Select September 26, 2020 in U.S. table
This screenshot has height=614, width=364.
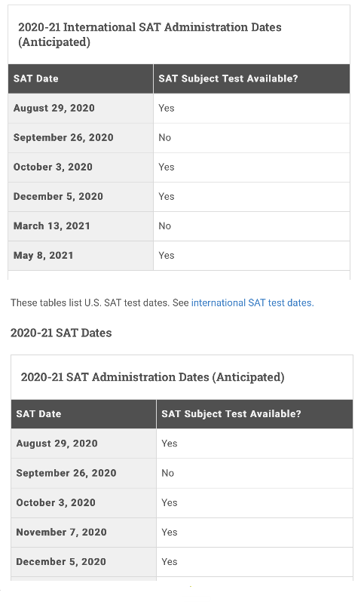[66, 473]
